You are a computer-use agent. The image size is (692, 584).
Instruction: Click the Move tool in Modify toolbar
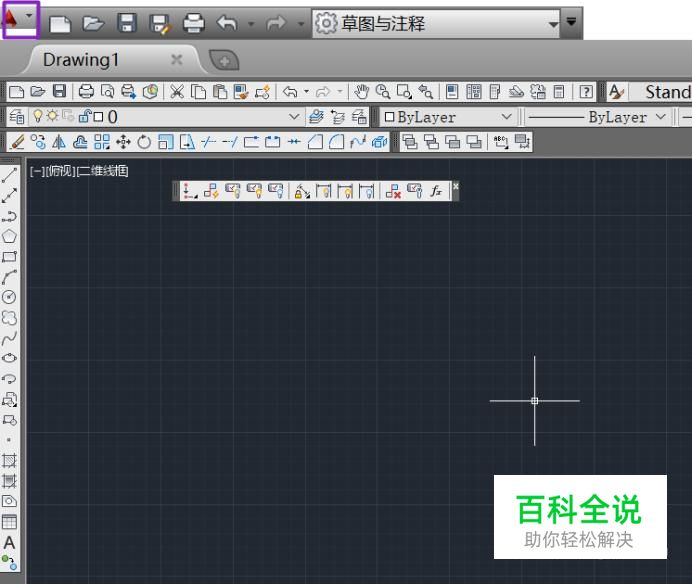[x=123, y=142]
